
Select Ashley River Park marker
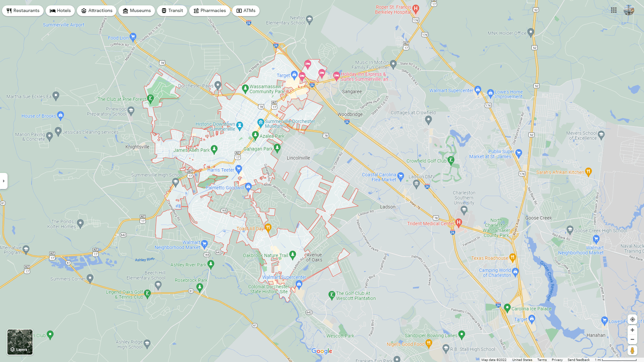click(x=211, y=264)
